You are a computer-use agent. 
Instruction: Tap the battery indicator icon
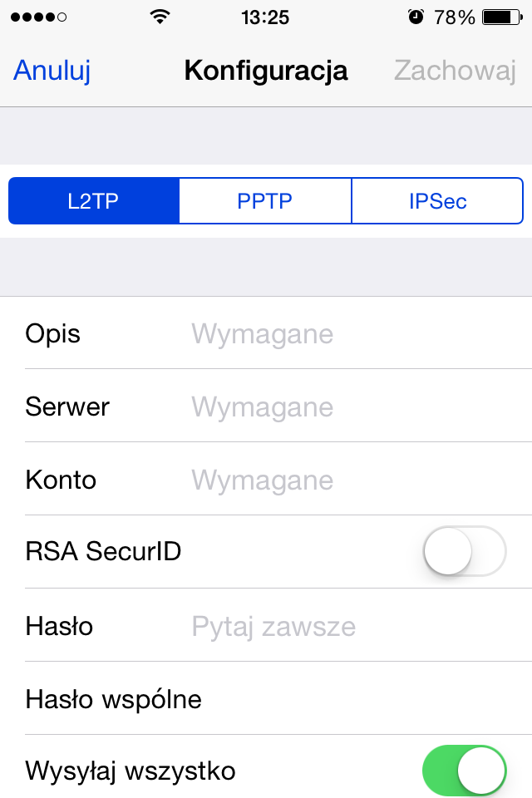[x=502, y=17]
